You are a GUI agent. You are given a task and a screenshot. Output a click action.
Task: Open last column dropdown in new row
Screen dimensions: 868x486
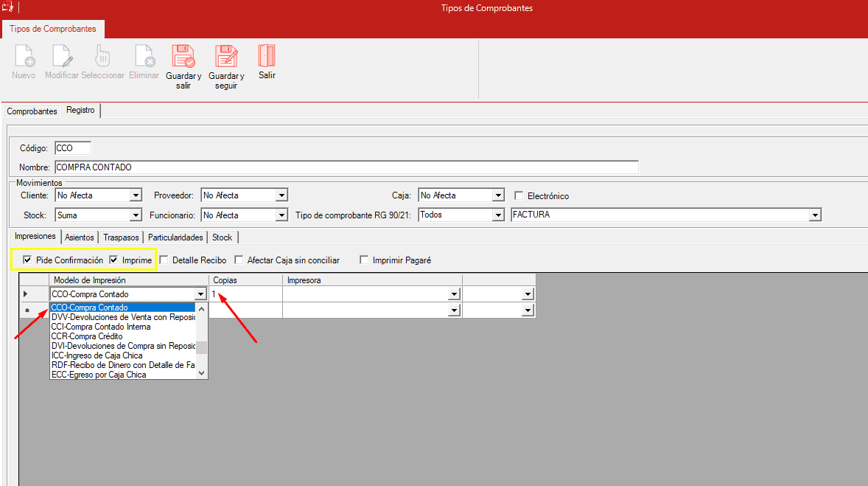pyautogui.click(x=528, y=310)
